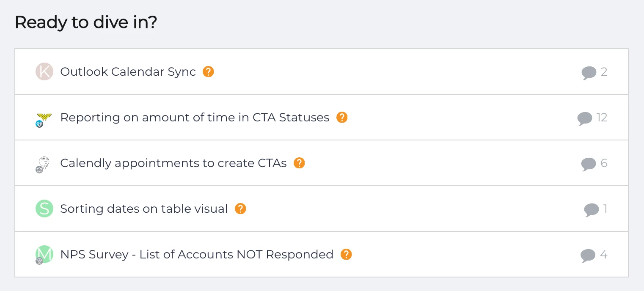Viewport: 644px width, 291px height.
Task: Click question badge next to Calendly appointments topic
Action: coord(299,163)
